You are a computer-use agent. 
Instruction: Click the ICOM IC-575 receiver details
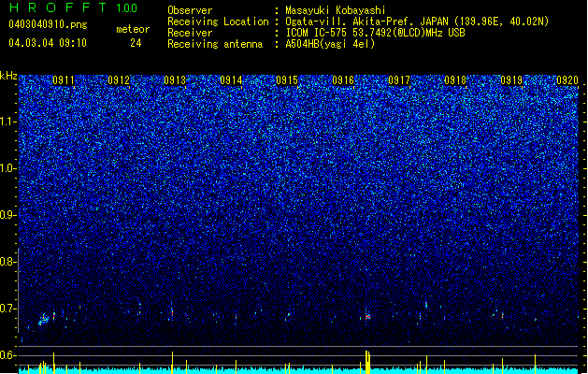[375, 33]
